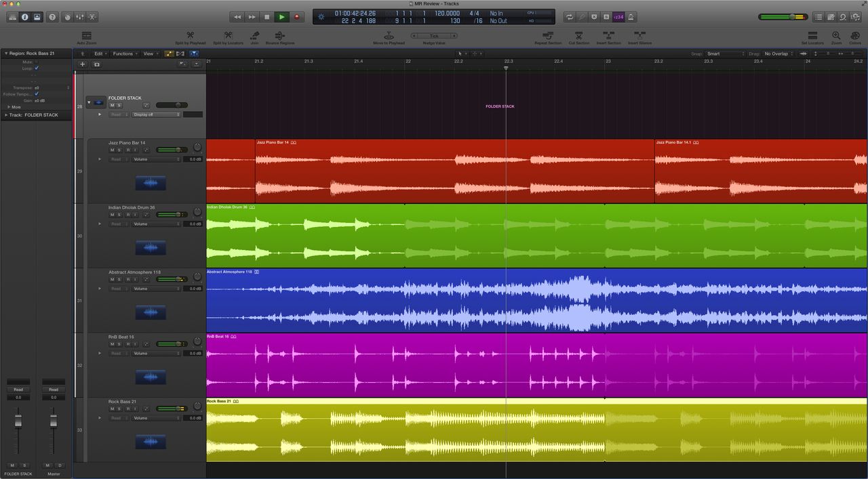868x479 pixels.
Task: Collapse the FOLDER STACK track triangle
Action: click(89, 102)
